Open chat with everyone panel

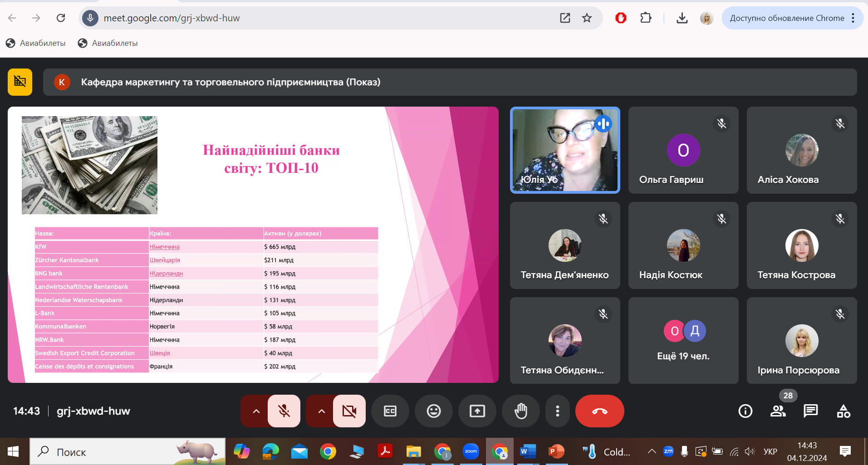[810, 411]
